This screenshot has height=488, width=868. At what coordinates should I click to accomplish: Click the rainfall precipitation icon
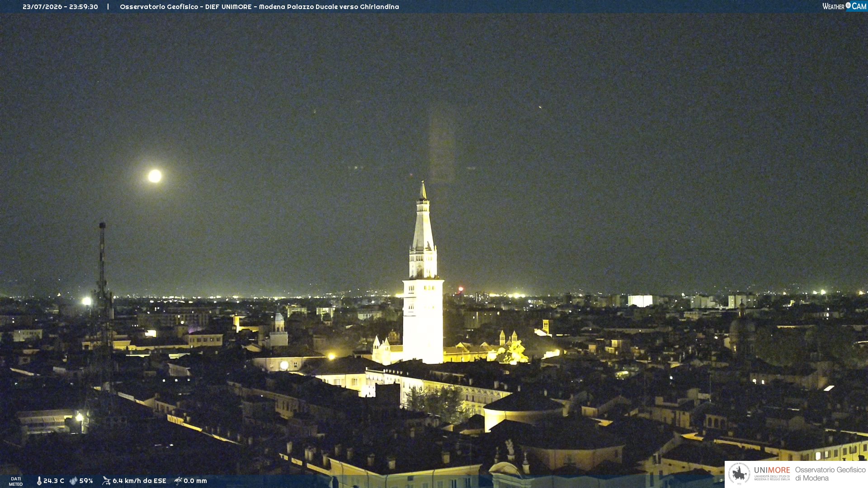178,481
